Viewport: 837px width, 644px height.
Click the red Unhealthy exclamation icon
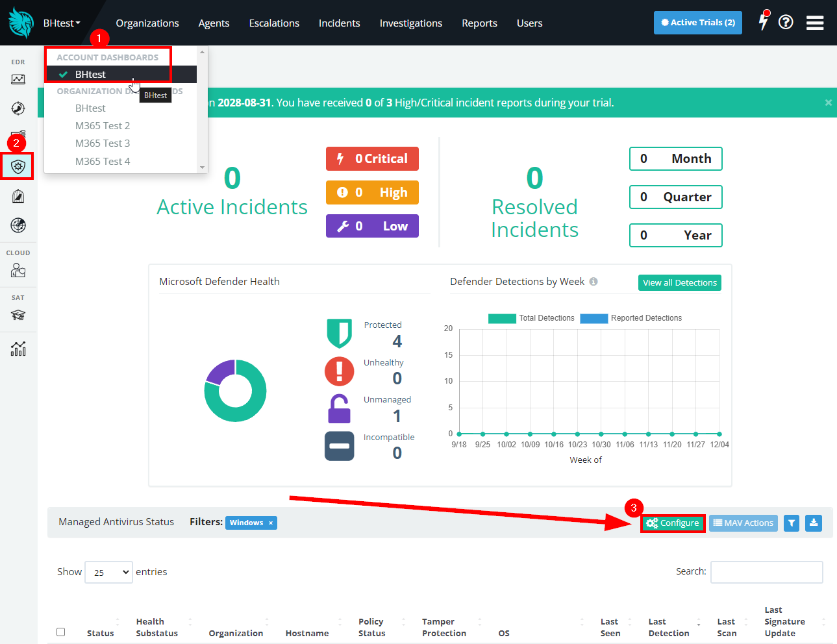[x=339, y=371]
